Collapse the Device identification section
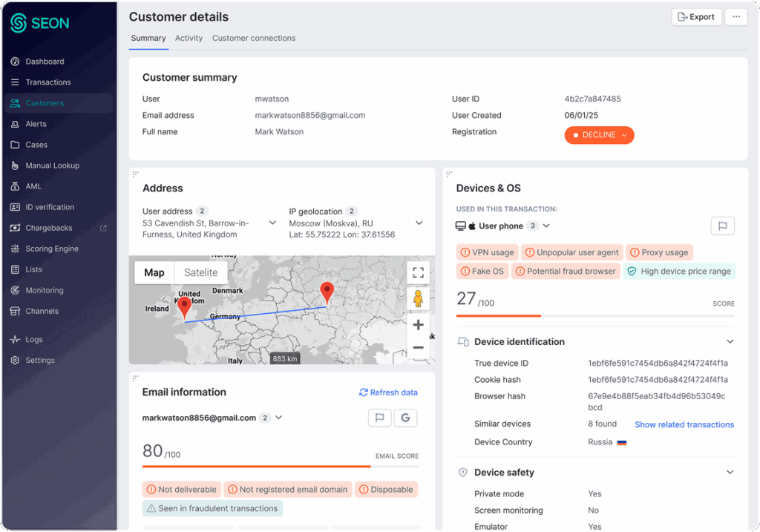Viewport: 760px width, 532px height. click(730, 342)
